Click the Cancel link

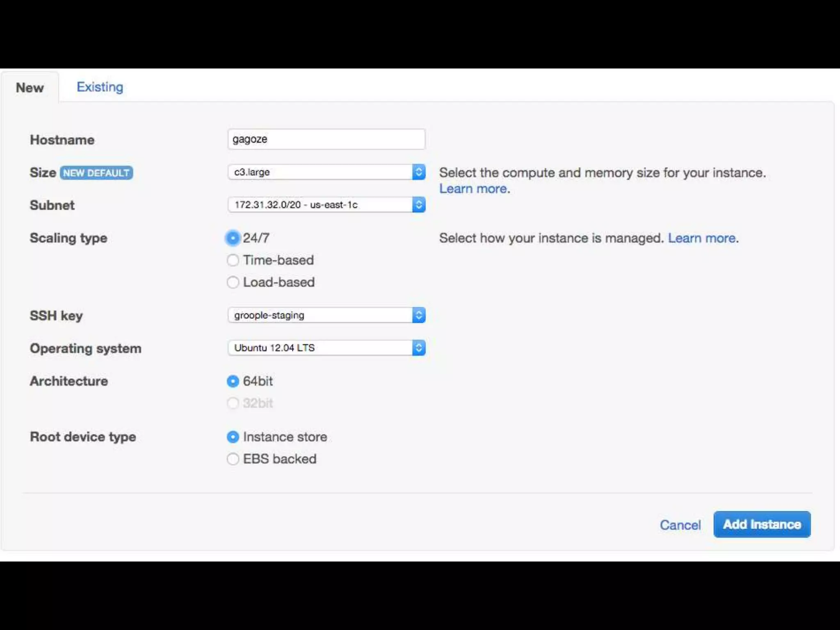[680, 525]
